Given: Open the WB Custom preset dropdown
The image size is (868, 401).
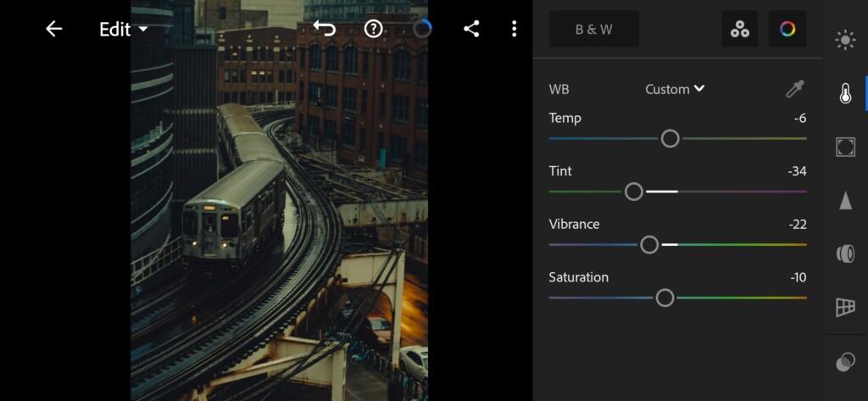Looking at the screenshot, I should (x=675, y=89).
